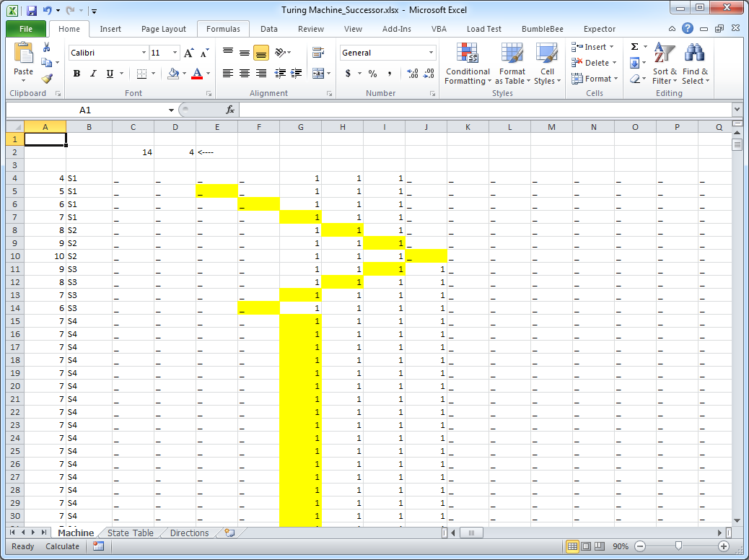Select the Italic formatting icon
The height and width of the screenshot is (560, 749).
pyautogui.click(x=92, y=74)
